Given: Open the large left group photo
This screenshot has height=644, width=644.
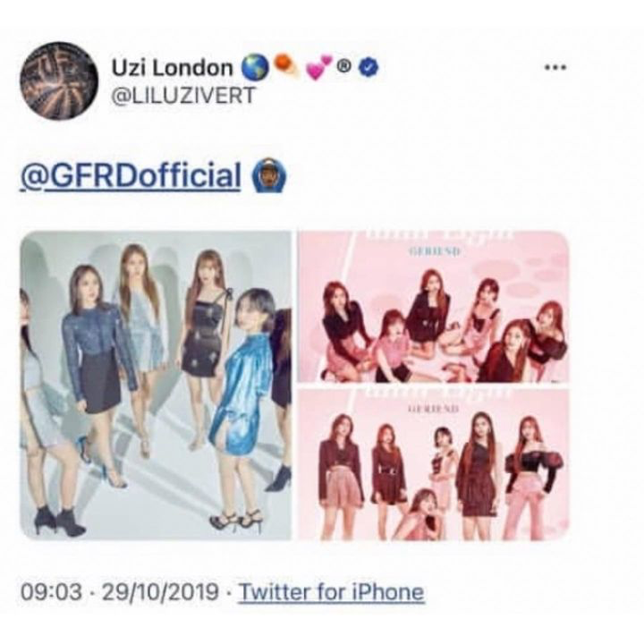Looking at the screenshot, I should 156,386.
